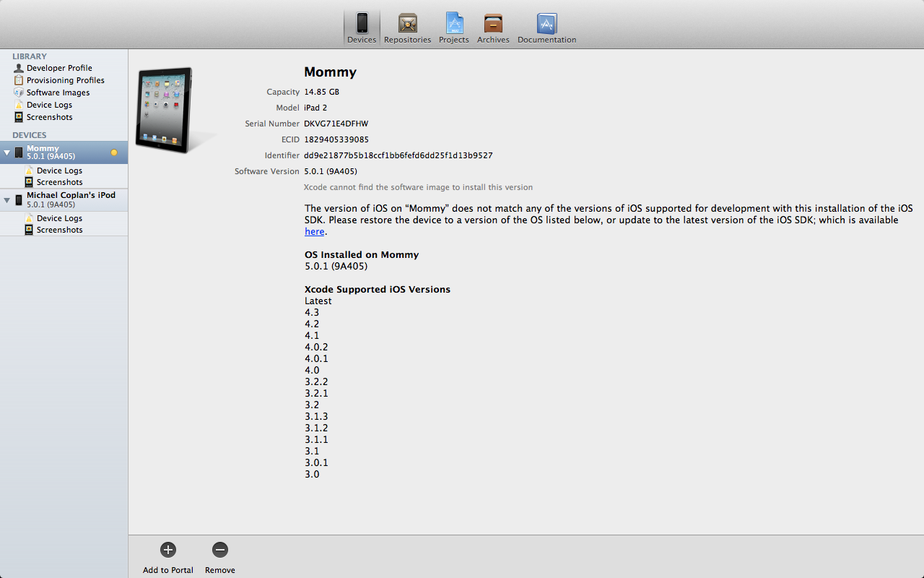Click Device Logs icon under Mommy
The width and height of the screenshot is (924, 578).
[29, 171]
